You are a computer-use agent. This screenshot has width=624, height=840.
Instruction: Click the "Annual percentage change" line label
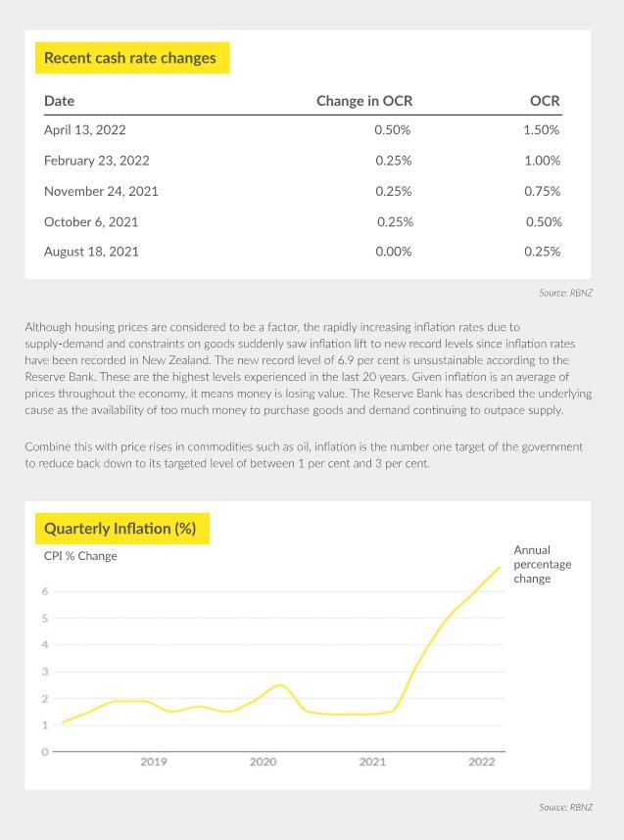click(543, 564)
